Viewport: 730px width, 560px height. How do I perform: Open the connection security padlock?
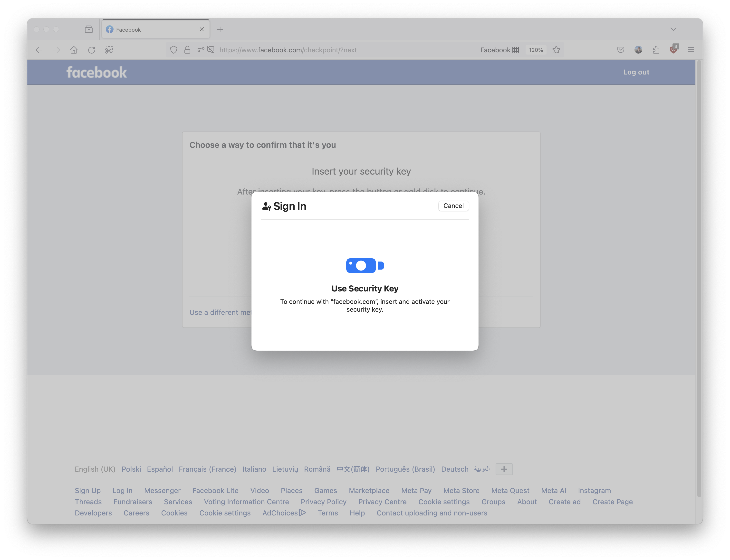tap(187, 50)
